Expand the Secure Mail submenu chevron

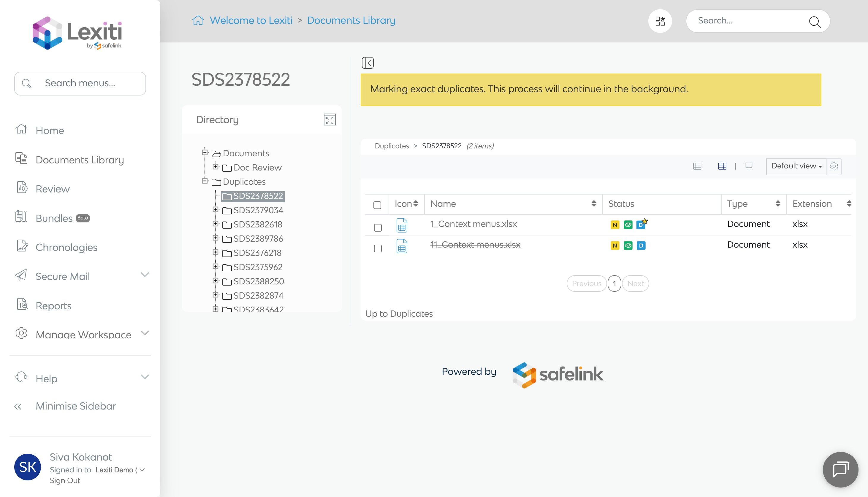(145, 275)
